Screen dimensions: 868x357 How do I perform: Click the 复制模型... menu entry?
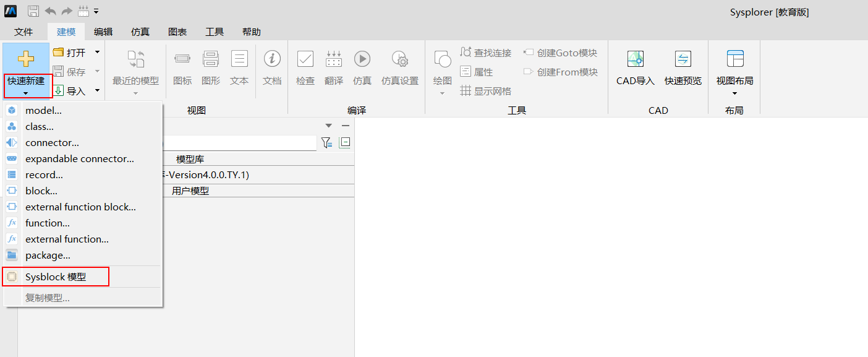tap(83, 298)
